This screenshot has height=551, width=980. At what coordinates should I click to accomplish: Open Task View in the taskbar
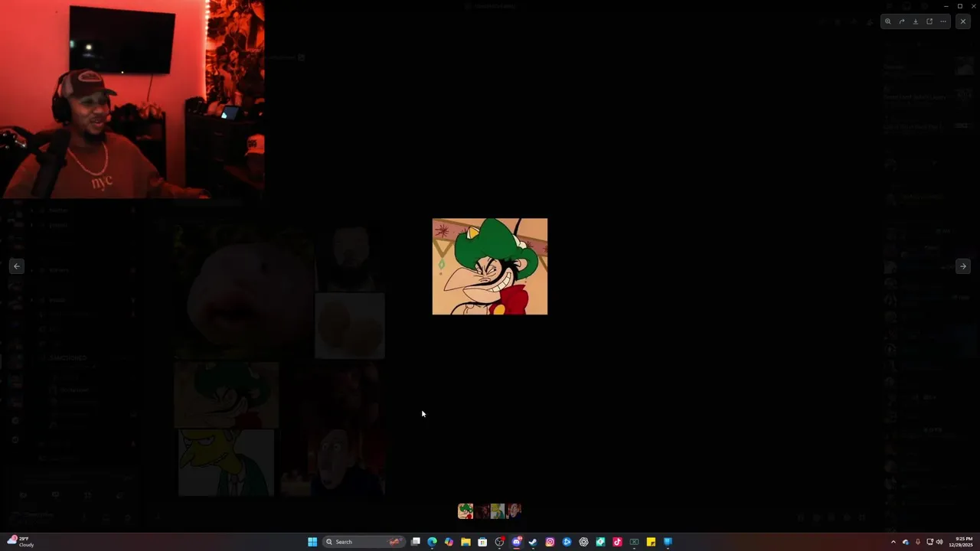click(416, 542)
